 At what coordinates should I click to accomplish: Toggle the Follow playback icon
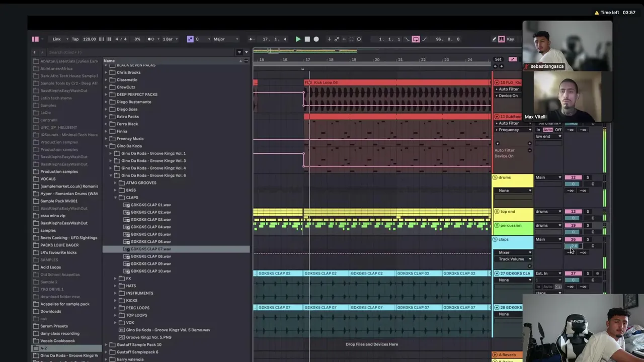pyautogui.click(x=251, y=39)
